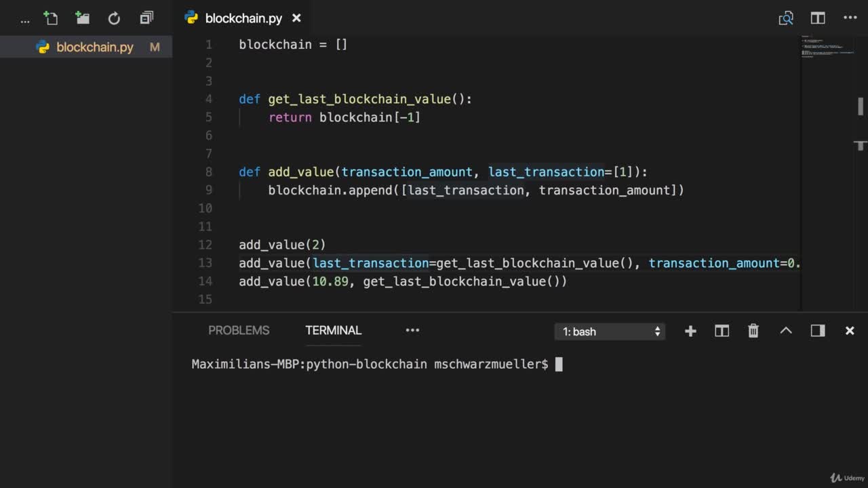Image resolution: width=868 pixels, height=488 pixels.
Task: Click 'blockchain = []' on line 1
Action: click(293, 45)
